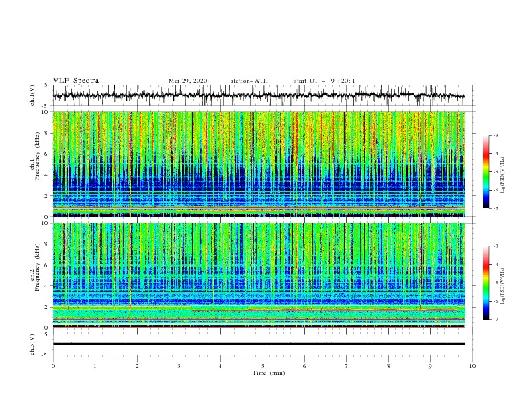532x411 pixels.
Task: Click the ch.1 PSD color scale bar
Action: (486, 172)
